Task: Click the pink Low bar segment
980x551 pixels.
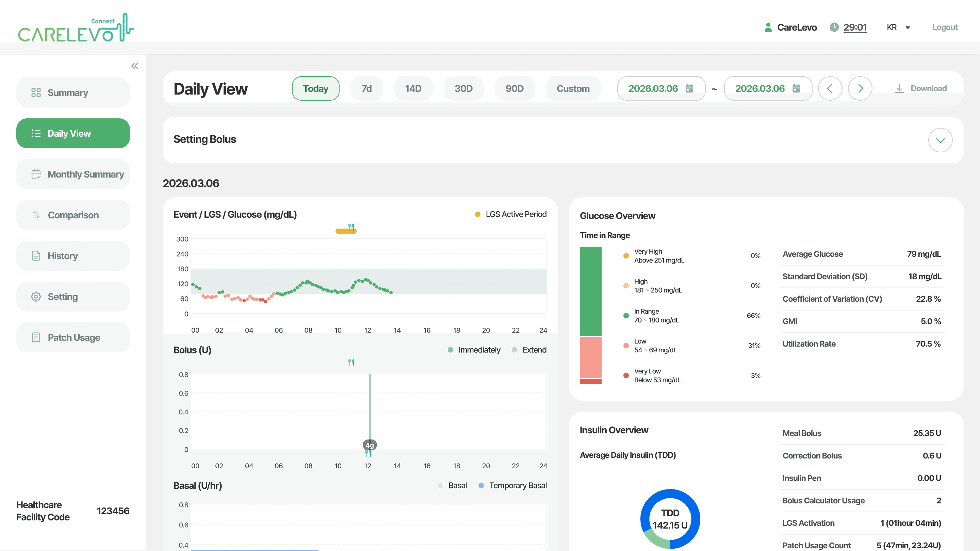Action: pos(590,357)
